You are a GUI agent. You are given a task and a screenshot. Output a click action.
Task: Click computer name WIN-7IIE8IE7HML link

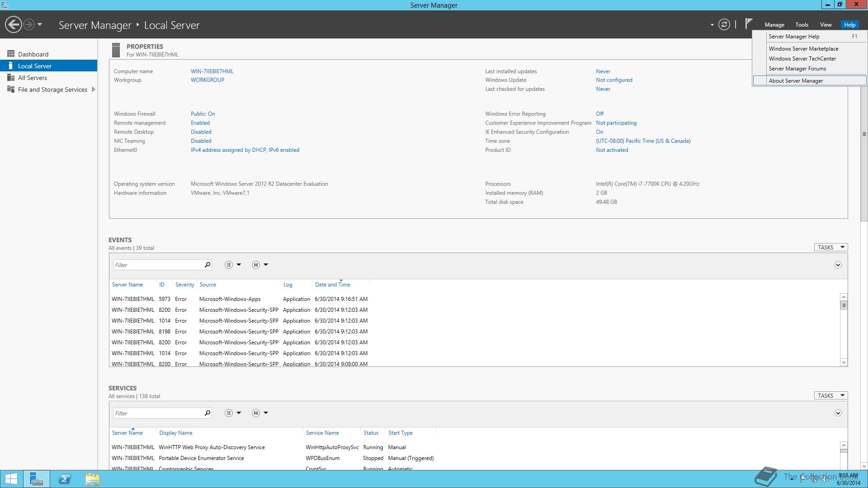pos(212,71)
